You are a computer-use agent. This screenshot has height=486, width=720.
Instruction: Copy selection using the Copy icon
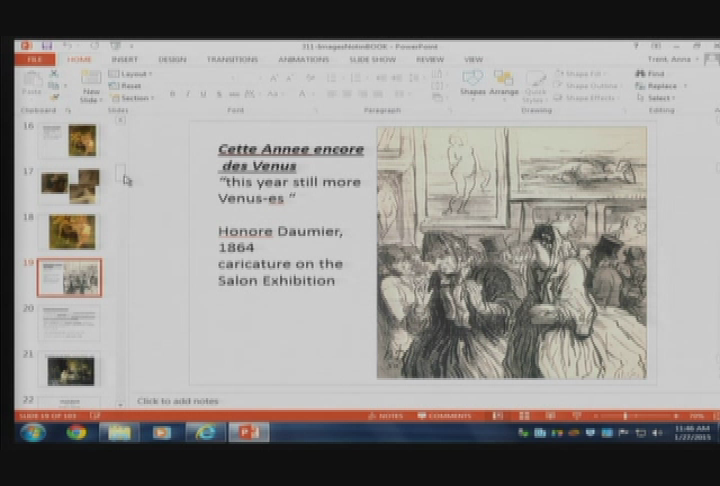54,85
